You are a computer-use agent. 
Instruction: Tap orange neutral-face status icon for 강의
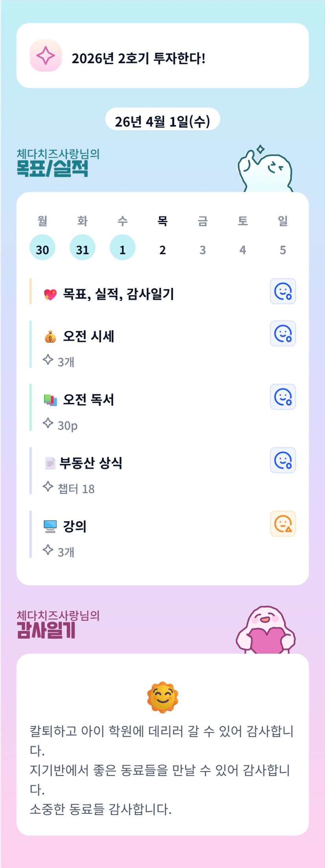283,524
